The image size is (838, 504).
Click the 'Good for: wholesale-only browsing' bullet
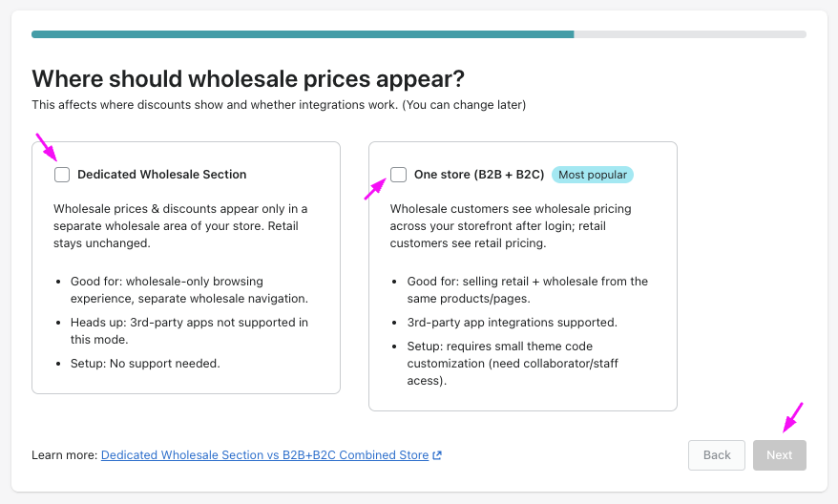(189, 289)
